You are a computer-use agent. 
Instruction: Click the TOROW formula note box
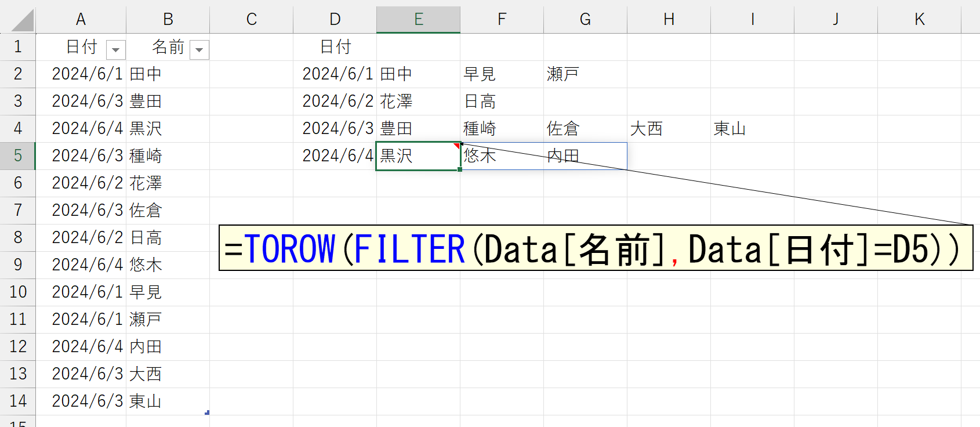point(596,248)
